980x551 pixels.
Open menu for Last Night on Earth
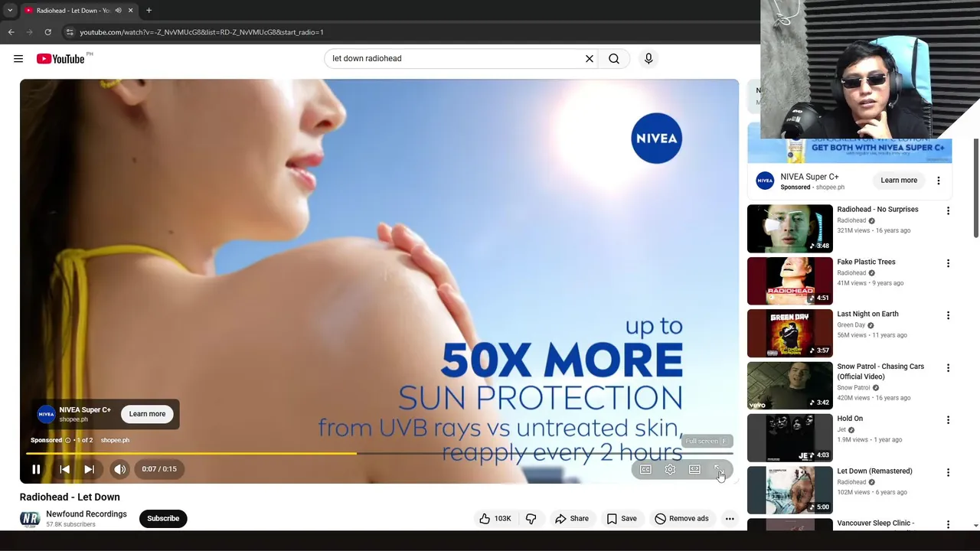(948, 315)
